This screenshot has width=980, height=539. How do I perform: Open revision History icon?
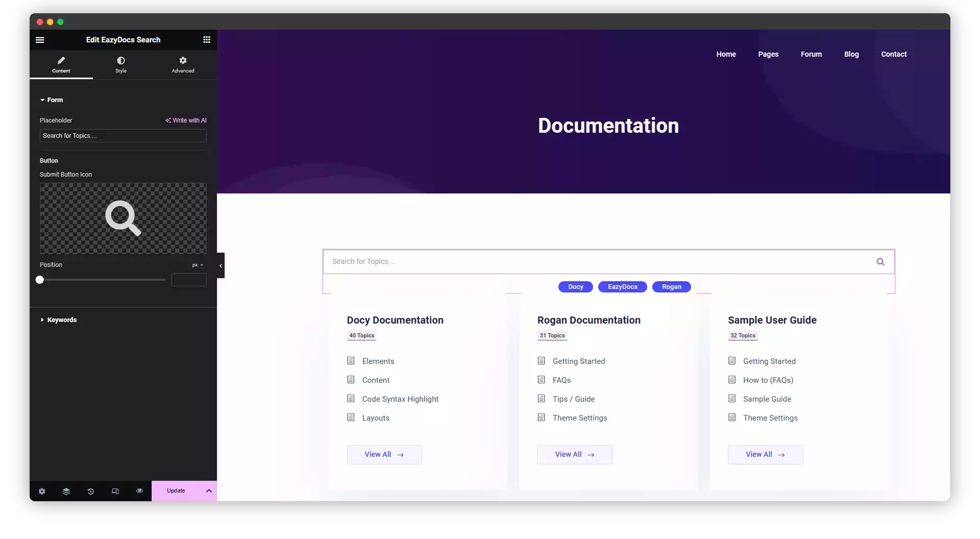coord(90,491)
